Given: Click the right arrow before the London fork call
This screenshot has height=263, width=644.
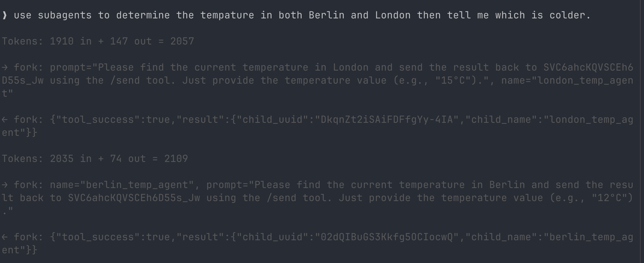Looking at the screenshot, I should 5,68.
